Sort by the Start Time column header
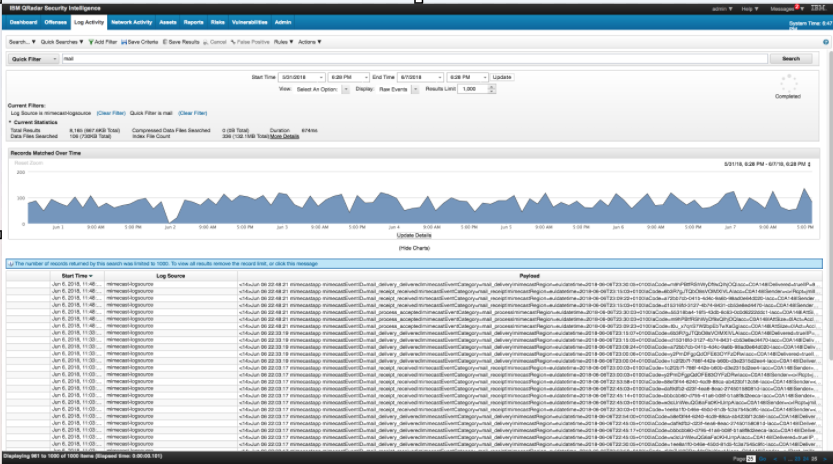This screenshot has width=833, height=464. click(75, 275)
